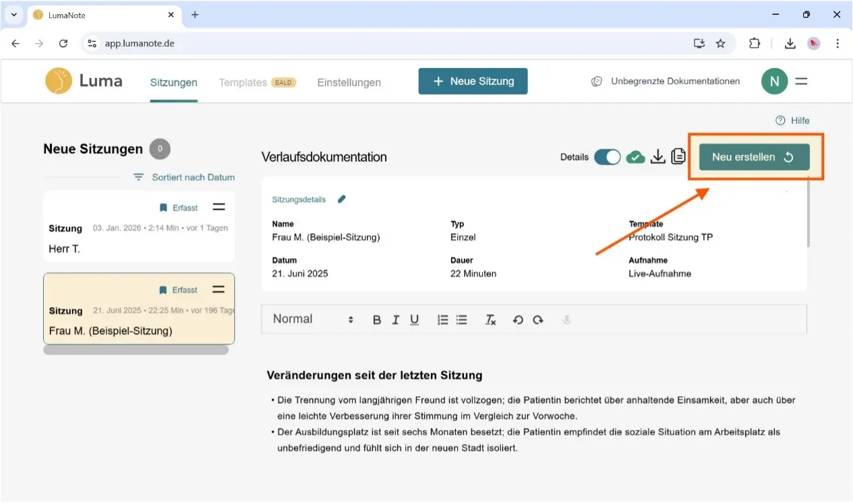Go to the Sitzungen tab
The height and width of the screenshot is (504, 853).
(x=173, y=82)
